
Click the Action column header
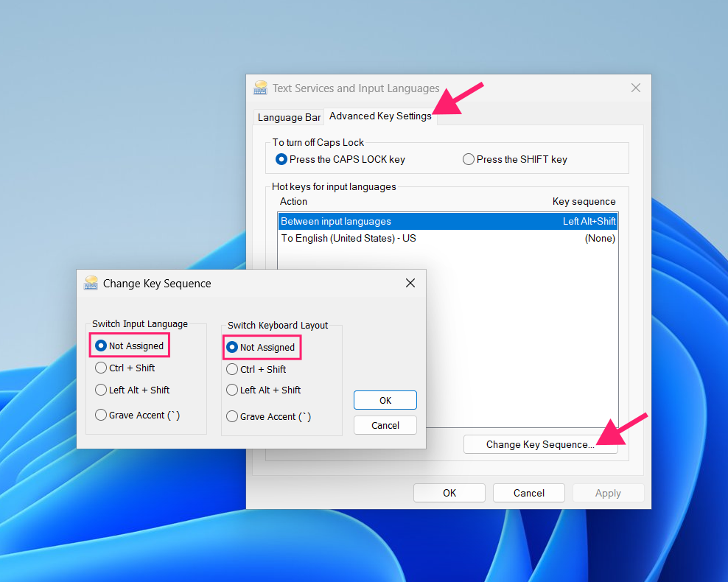(293, 201)
